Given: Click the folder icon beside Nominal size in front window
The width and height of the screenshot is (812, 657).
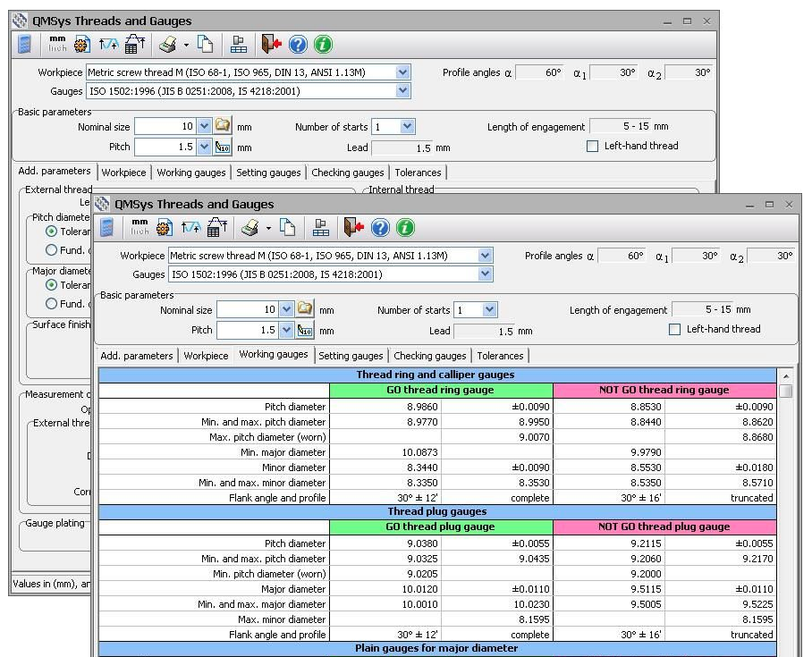Looking at the screenshot, I should (x=305, y=309).
